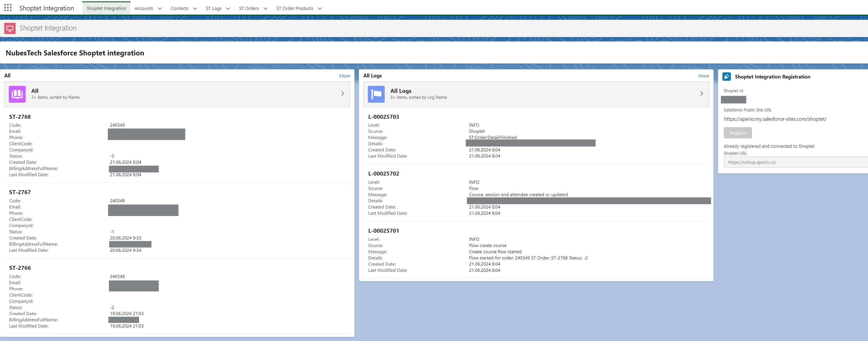
Task: Click status -1 value in ST-2767
Action: pos(112,232)
